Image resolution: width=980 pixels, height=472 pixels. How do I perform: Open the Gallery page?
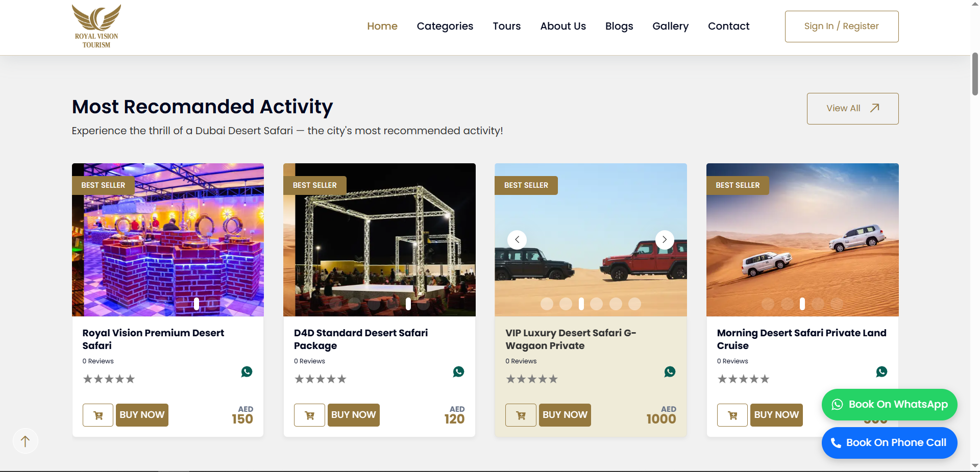(x=670, y=26)
